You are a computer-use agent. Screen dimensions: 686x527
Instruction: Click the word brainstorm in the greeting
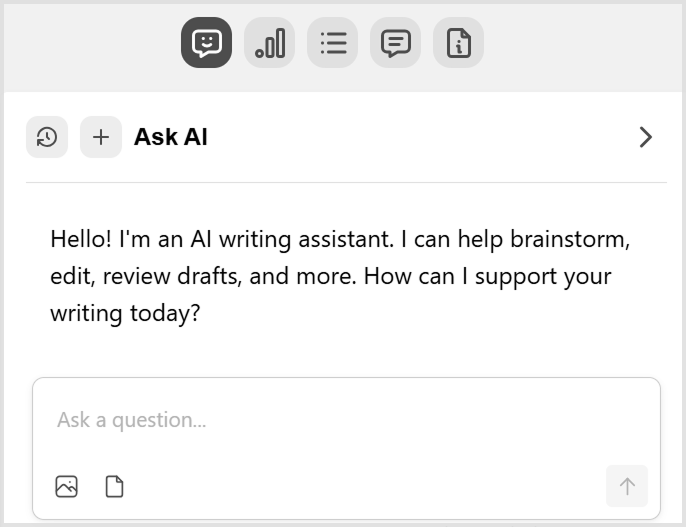tap(570, 239)
